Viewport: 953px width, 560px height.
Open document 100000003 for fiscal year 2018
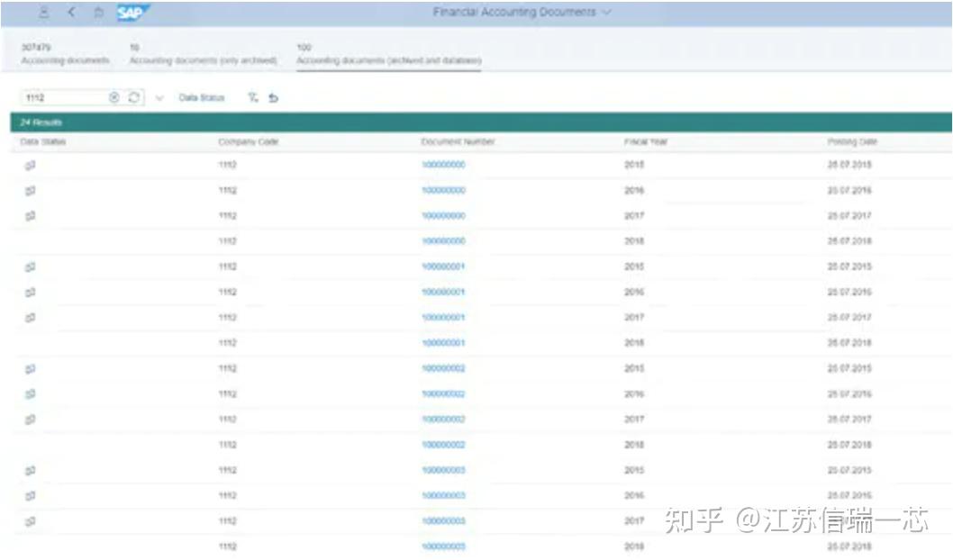coord(442,545)
